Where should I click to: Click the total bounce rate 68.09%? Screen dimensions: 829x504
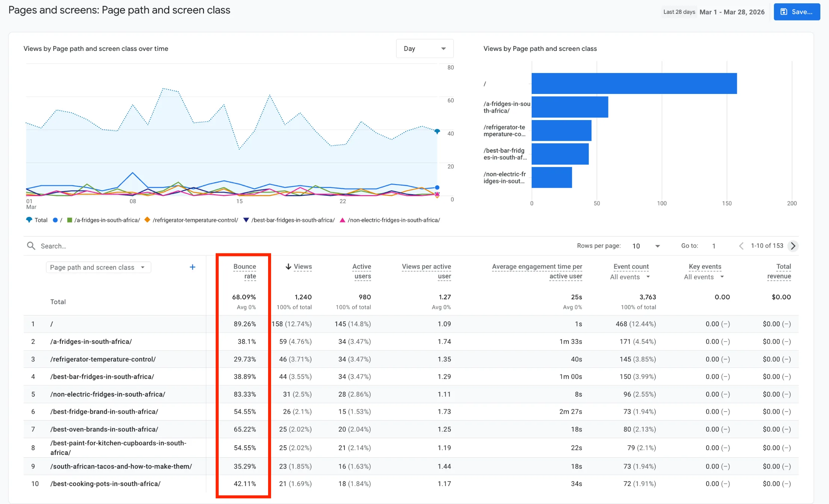[x=244, y=297]
